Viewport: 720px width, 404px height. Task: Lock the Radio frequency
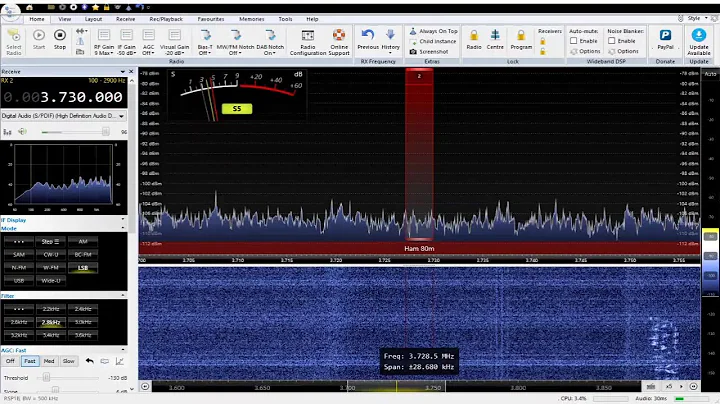click(474, 39)
